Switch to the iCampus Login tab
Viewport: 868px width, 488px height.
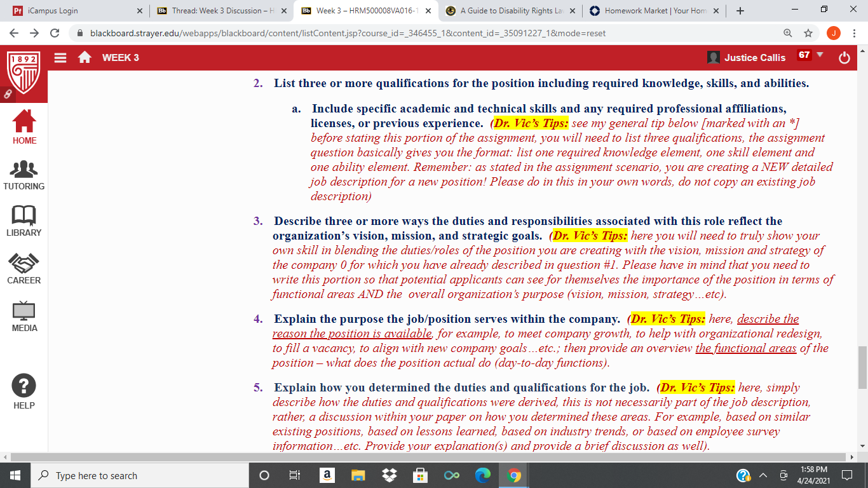click(76, 11)
